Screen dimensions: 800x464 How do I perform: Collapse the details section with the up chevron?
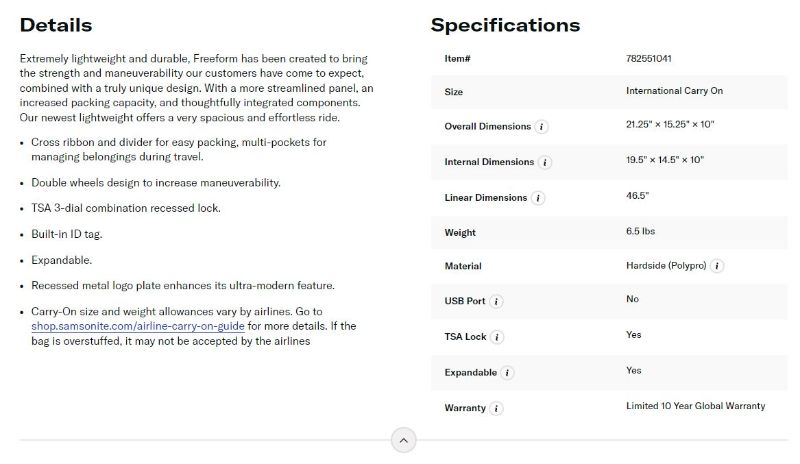pos(404,441)
